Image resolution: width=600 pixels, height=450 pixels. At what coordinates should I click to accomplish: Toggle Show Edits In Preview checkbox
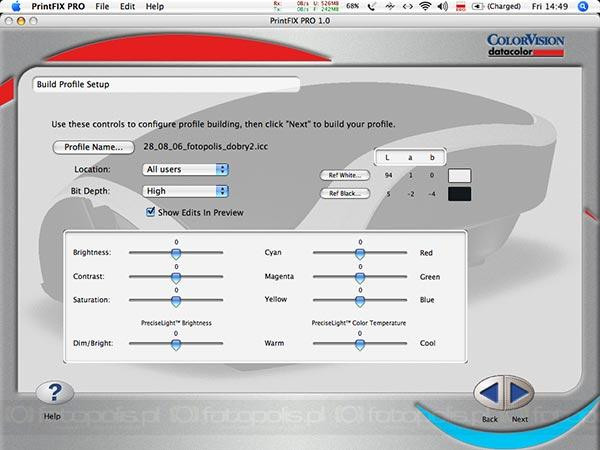click(150, 212)
